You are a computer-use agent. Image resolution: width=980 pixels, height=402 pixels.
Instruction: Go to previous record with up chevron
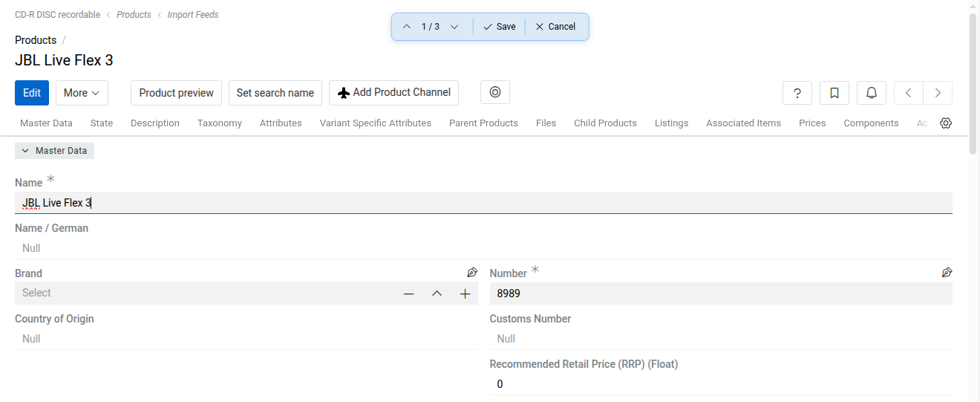[x=406, y=27]
